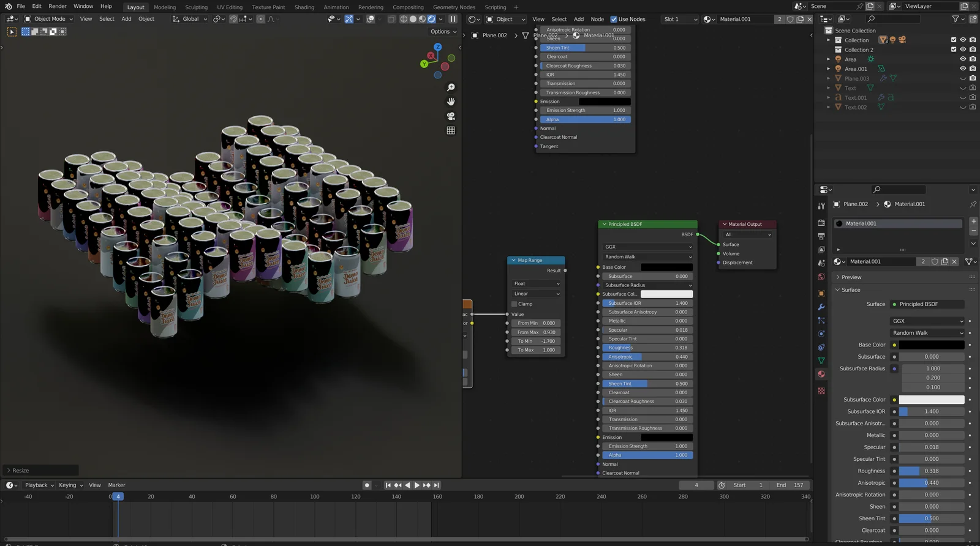The width and height of the screenshot is (980, 546).
Task: Add a new material slot with plus button
Action: (x=973, y=221)
